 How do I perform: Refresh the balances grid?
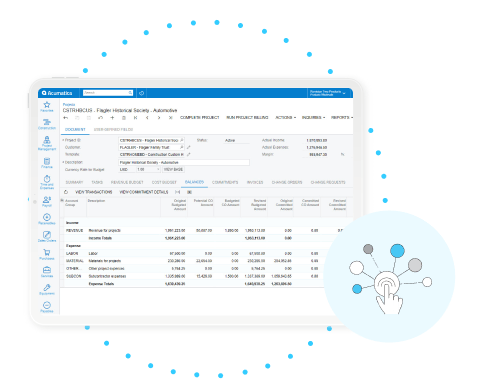point(66,192)
